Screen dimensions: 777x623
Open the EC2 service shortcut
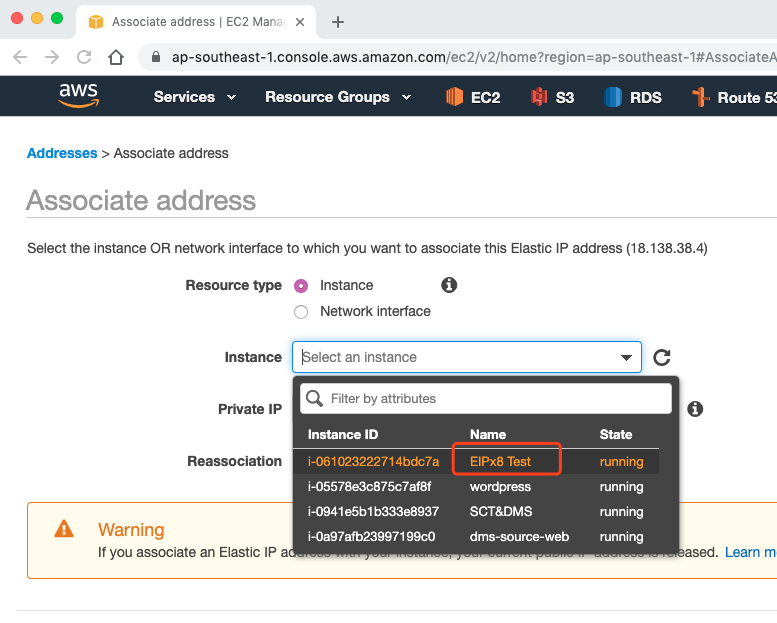point(473,97)
